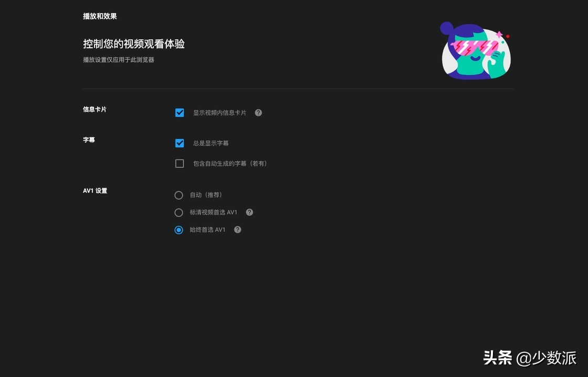This screenshot has height=377, width=588.
Task: Disable 总是显示字幕
Action: (180, 143)
